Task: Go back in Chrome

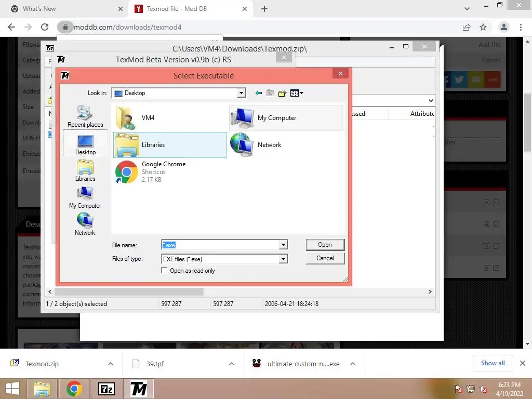Action: tap(11, 27)
